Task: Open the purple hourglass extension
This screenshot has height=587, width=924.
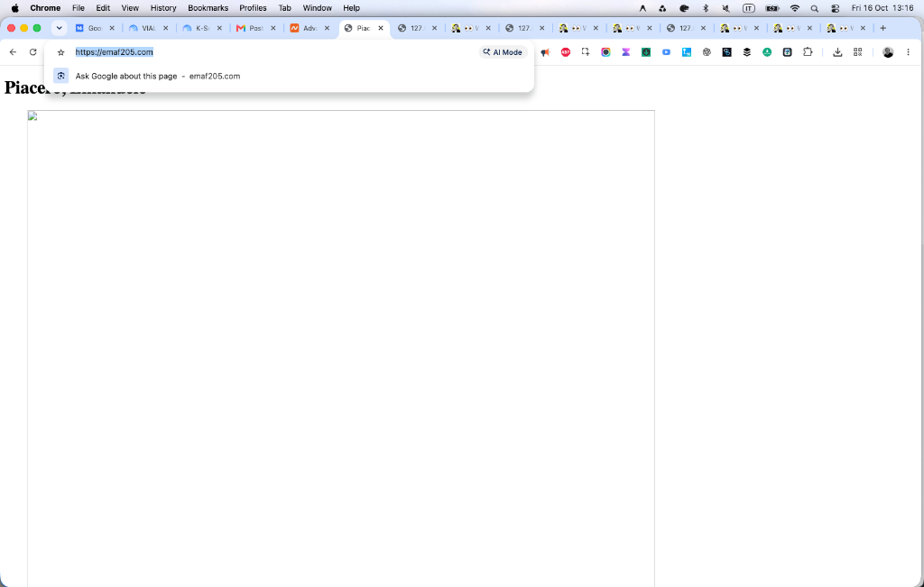Action: pos(626,51)
